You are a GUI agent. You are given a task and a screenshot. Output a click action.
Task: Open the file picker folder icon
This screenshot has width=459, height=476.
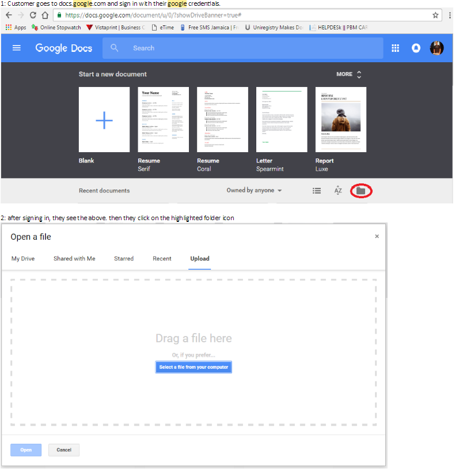tap(361, 191)
